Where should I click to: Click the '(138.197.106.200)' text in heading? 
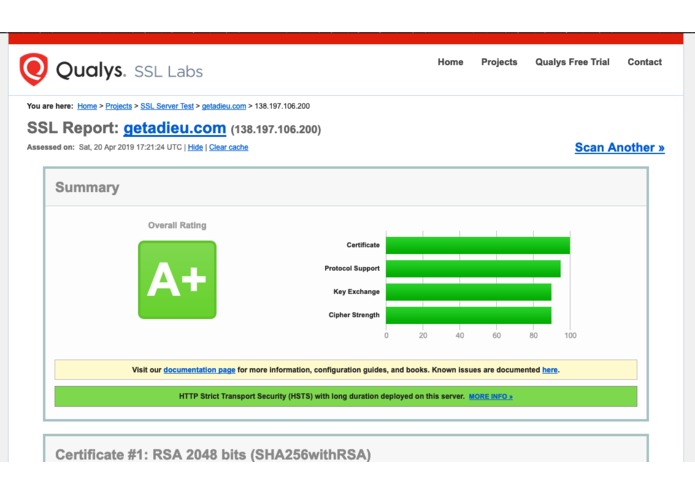click(276, 129)
